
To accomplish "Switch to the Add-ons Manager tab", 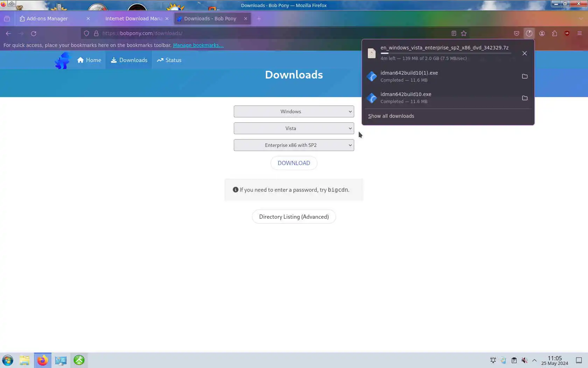I will coord(51,19).
